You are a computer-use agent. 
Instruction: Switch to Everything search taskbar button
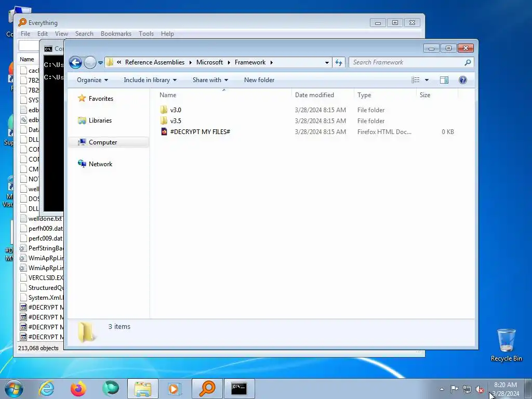click(207, 389)
